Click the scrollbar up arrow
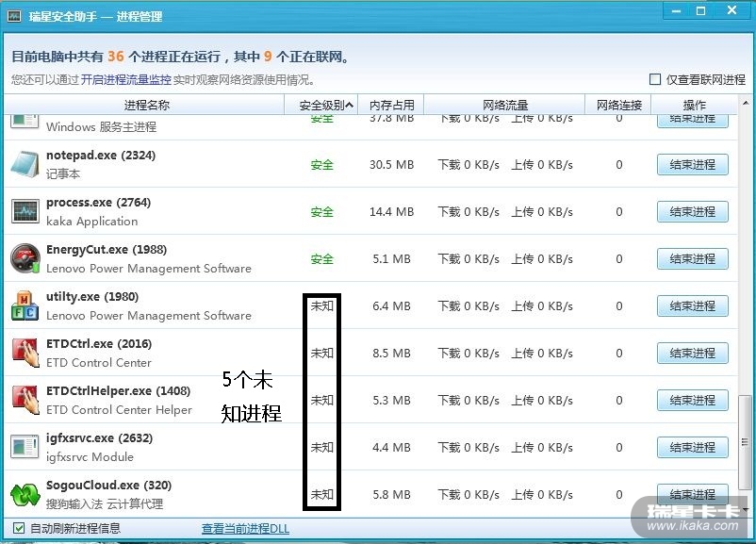 point(746,103)
